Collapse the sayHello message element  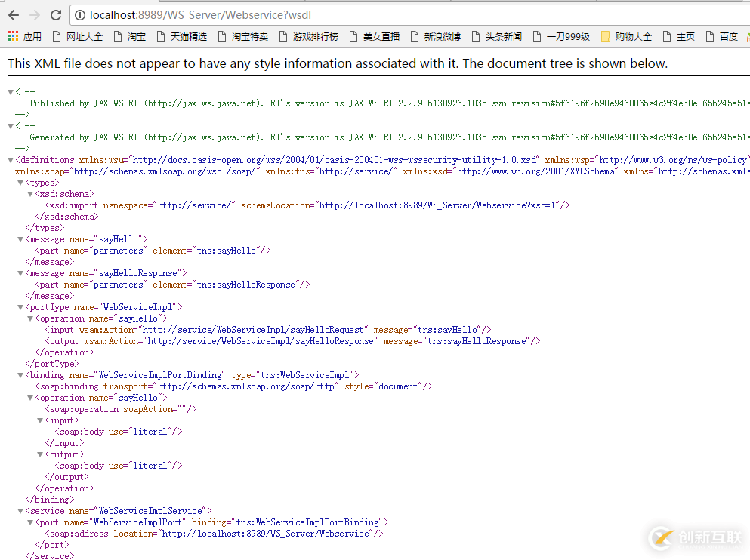pos(19,238)
